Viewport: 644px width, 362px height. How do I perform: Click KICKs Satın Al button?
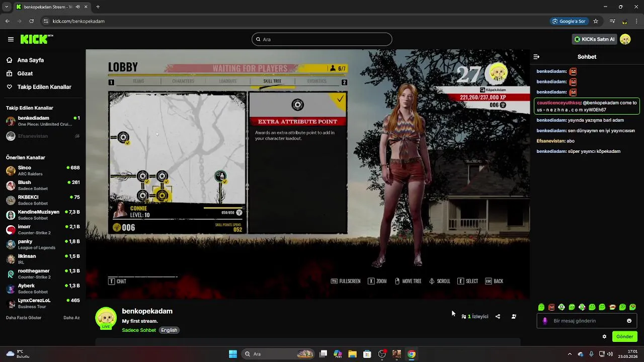pos(594,39)
